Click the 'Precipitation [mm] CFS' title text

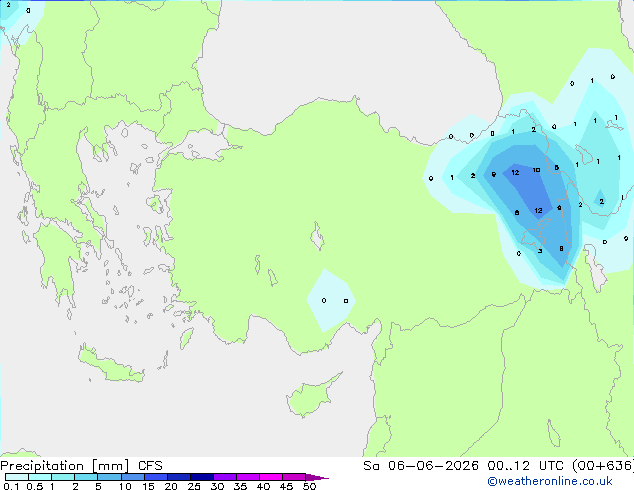coord(81,466)
